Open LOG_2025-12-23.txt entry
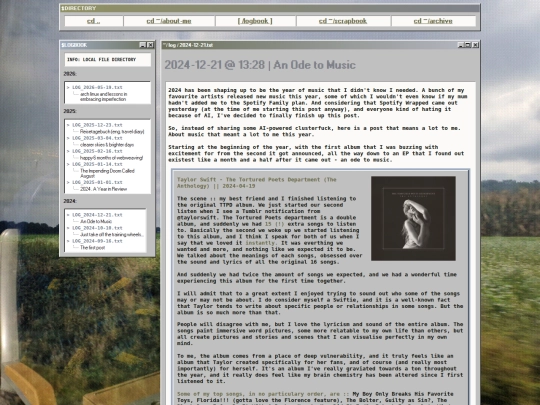This screenshot has width=540, height=405. pyautogui.click(x=97, y=125)
